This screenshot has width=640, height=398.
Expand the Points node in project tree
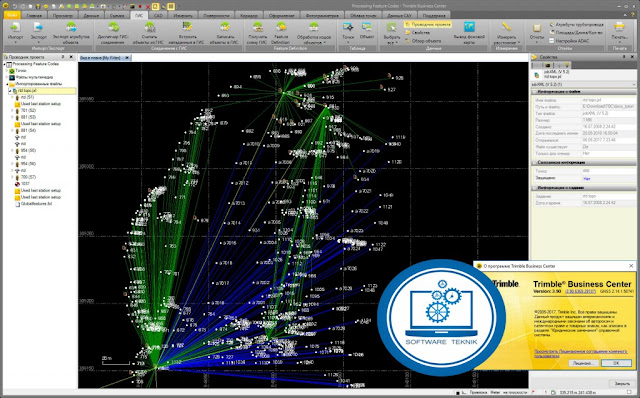tap(7, 71)
